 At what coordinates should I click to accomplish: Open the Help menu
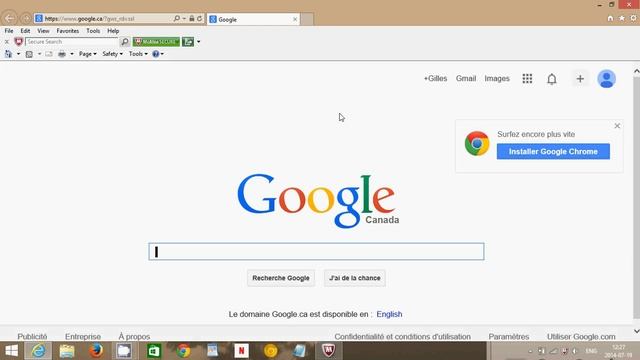tap(113, 31)
